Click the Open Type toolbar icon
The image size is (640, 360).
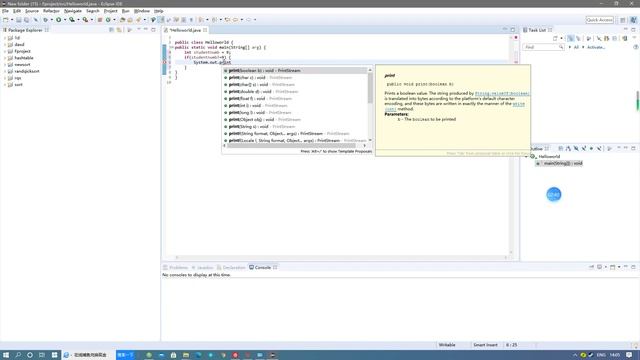pos(122,20)
